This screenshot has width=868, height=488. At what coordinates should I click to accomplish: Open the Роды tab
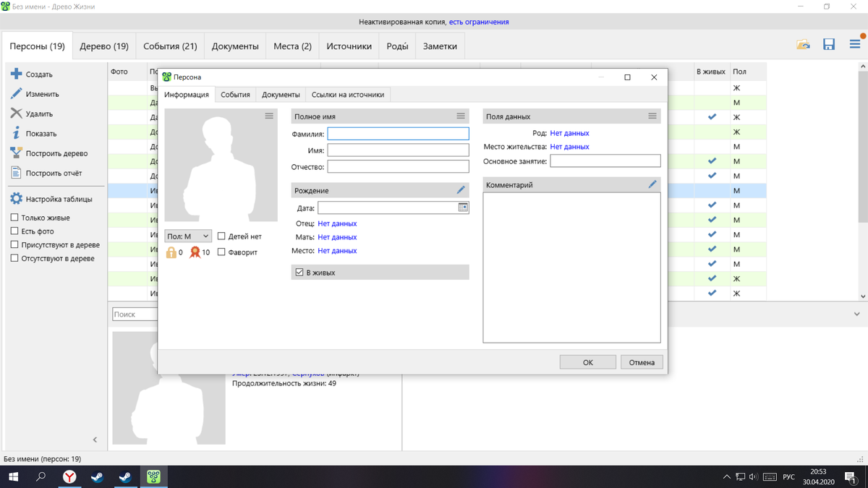[x=397, y=46]
